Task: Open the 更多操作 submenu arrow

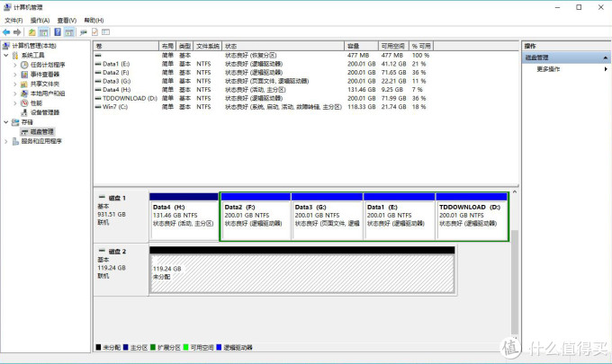Action: pyautogui.click(x=606, y=69)
